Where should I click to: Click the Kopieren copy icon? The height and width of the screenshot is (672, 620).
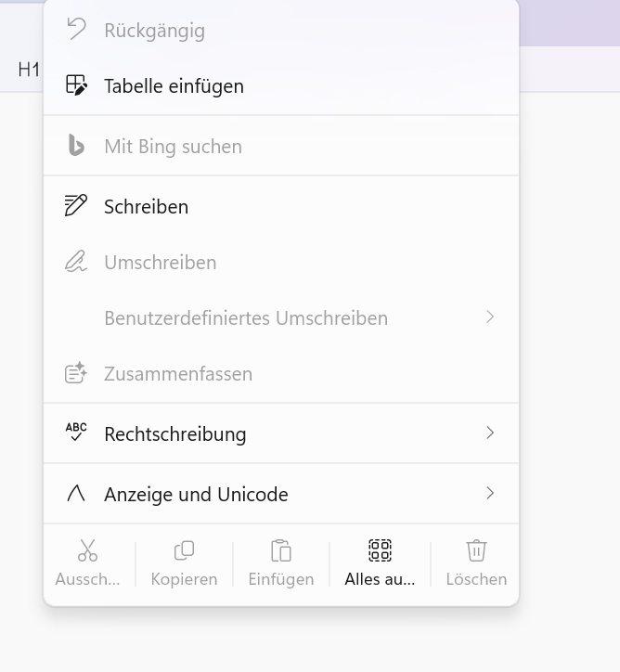[x=185, y=550]
